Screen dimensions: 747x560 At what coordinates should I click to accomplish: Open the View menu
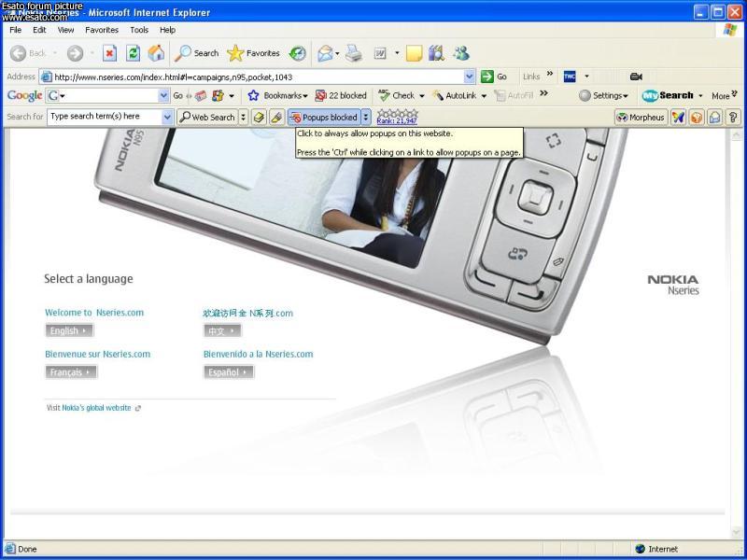click(x=65, y=30)
